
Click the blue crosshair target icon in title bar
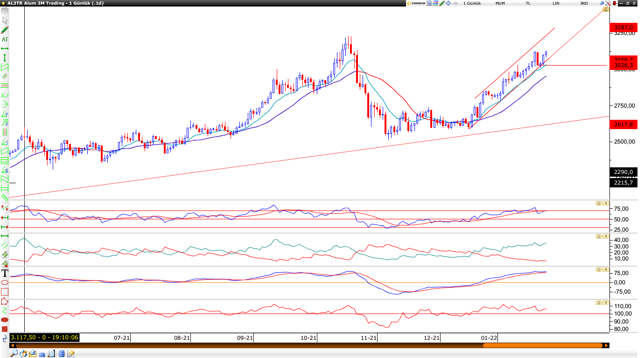tap(448, 3)
